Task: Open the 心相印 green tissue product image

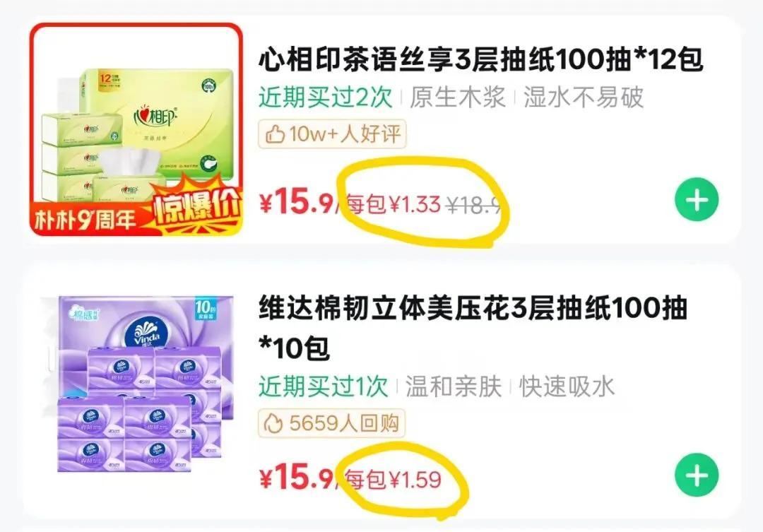Action: (136, 129)
